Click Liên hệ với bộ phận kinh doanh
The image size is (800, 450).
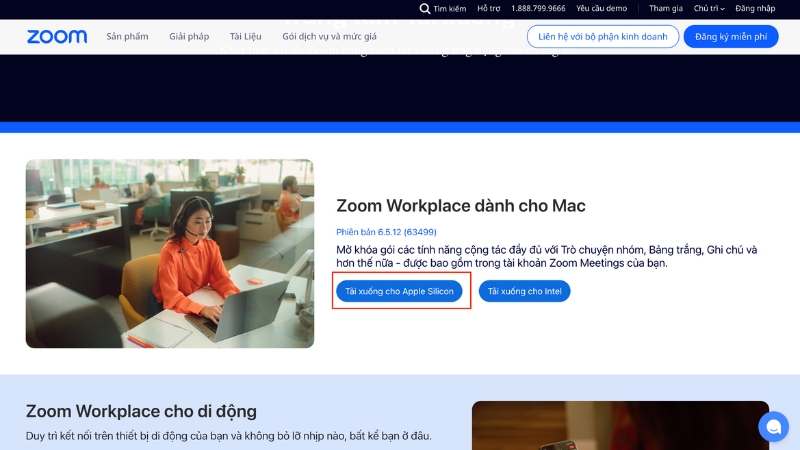[603, 37]
